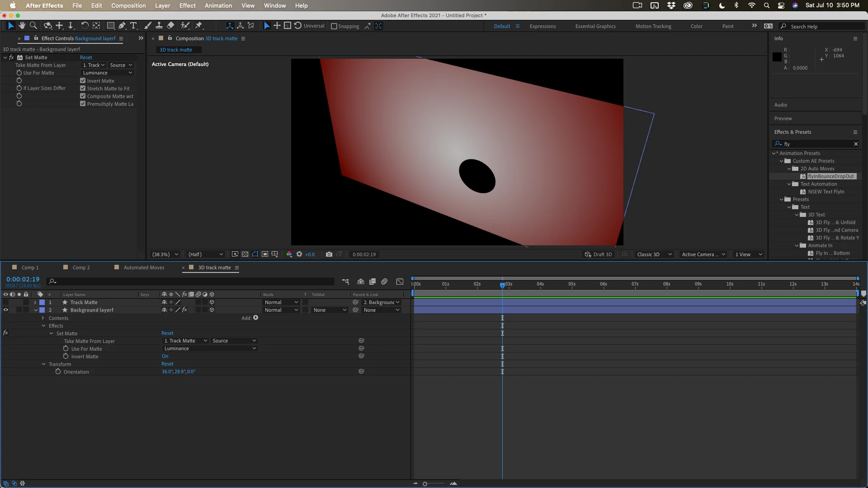Expand the Track Matte layer properties

point(35,302)
